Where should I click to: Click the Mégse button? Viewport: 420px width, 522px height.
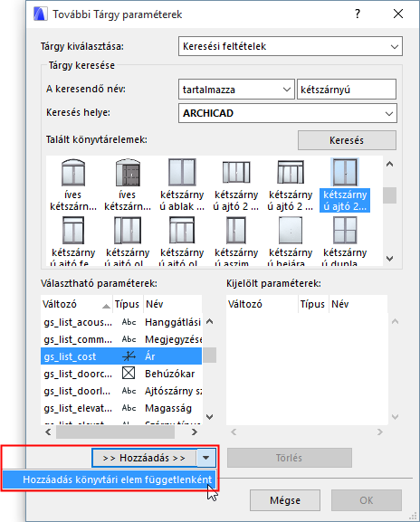(285, 500)
